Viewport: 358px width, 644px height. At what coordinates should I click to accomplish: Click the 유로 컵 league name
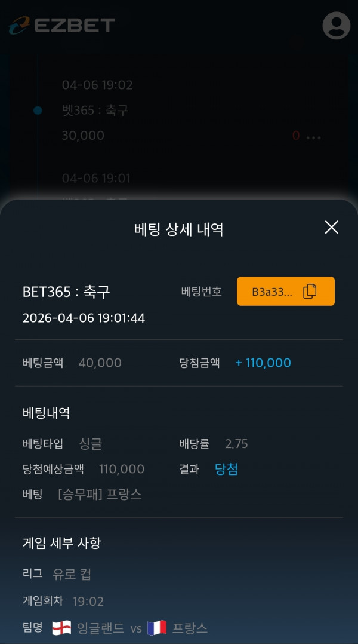[x=72, y=575]
